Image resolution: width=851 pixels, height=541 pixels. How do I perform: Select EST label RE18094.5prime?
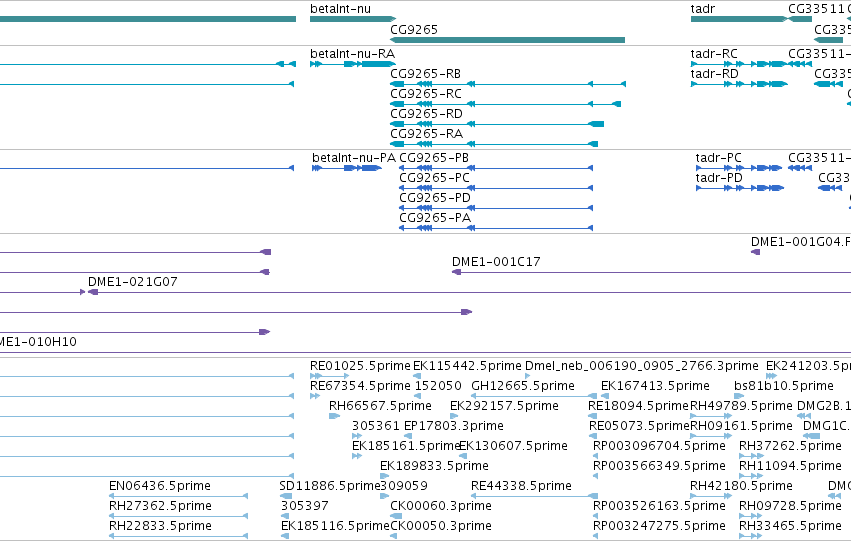coord(638,406)
